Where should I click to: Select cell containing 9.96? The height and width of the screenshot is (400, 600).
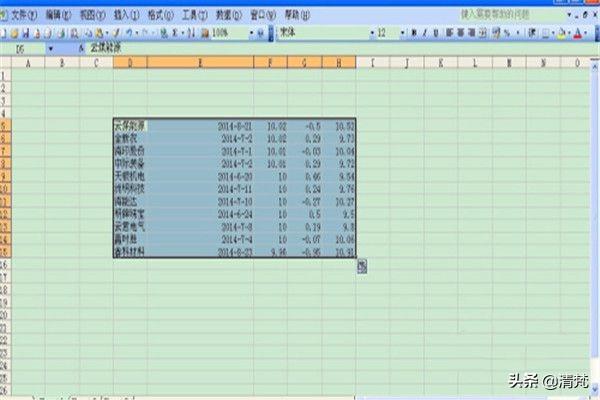pos(270,252)
